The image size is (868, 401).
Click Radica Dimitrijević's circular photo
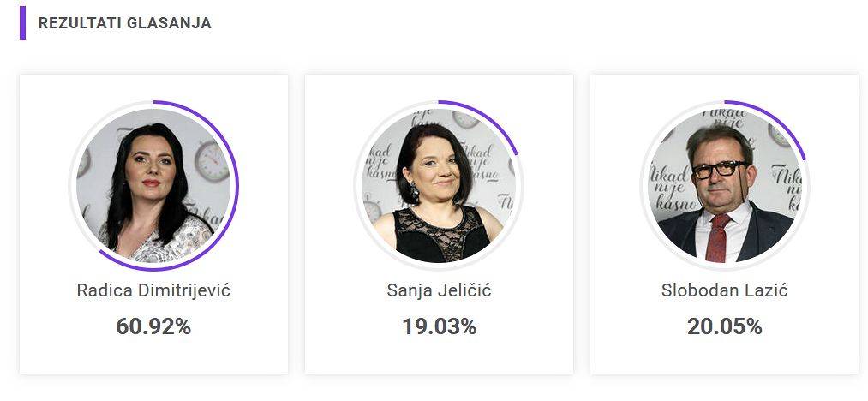coord(153,186)
